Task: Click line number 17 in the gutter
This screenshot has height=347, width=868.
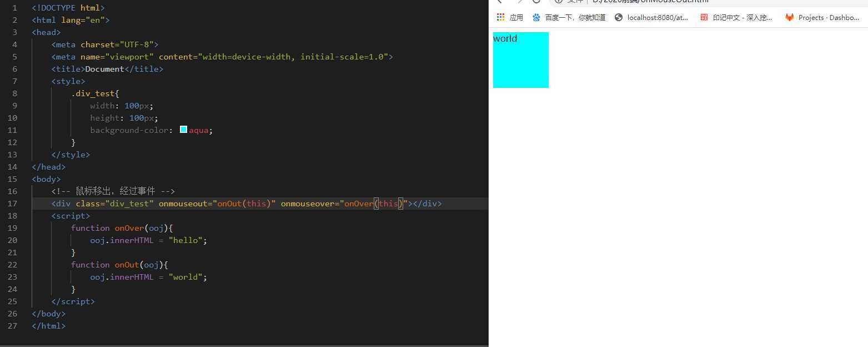Action: coord(13,204)
